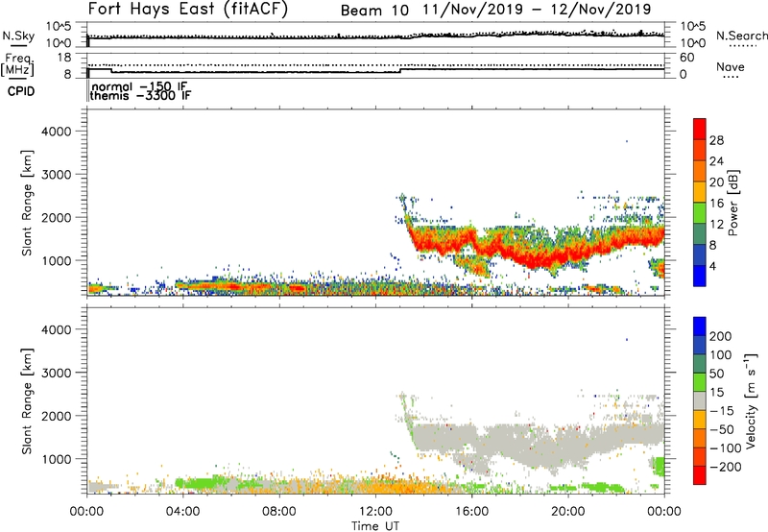Click the 'Time UT' axis label

375,526
